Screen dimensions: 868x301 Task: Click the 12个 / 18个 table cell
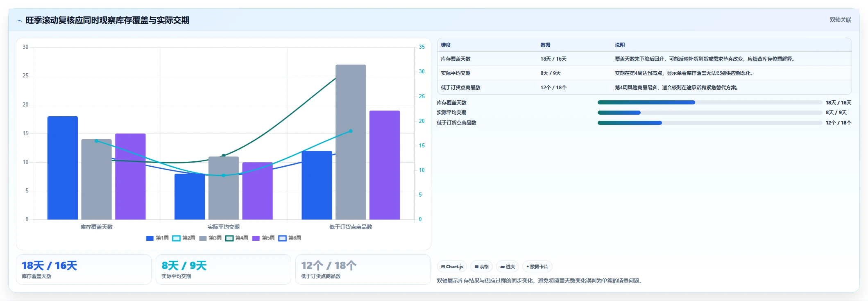click(x=553, y=88)
